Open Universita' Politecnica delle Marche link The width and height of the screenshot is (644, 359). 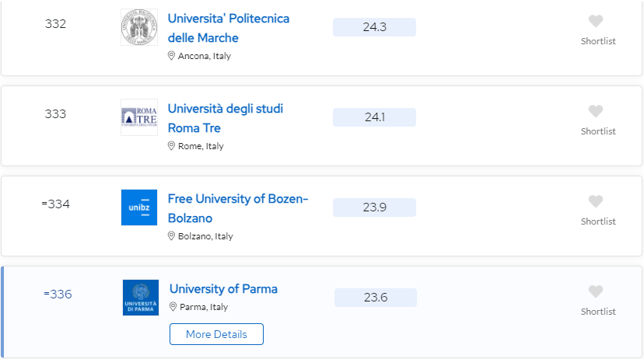pos(229,28)
